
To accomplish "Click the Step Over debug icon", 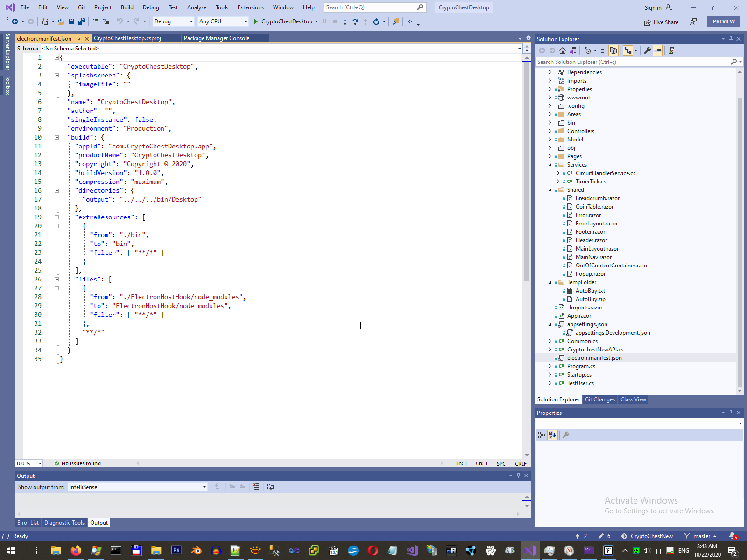I will (x=355, y=21).
